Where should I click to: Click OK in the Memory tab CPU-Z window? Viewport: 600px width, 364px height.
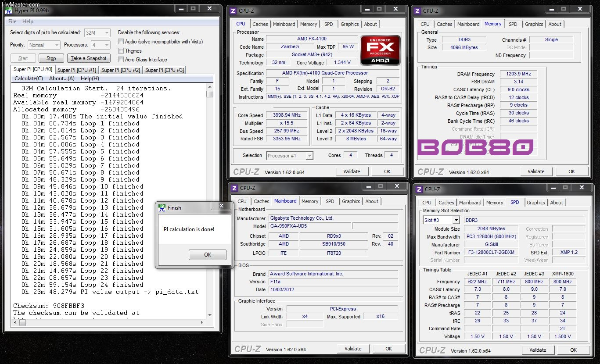click(x=571, y=171)
